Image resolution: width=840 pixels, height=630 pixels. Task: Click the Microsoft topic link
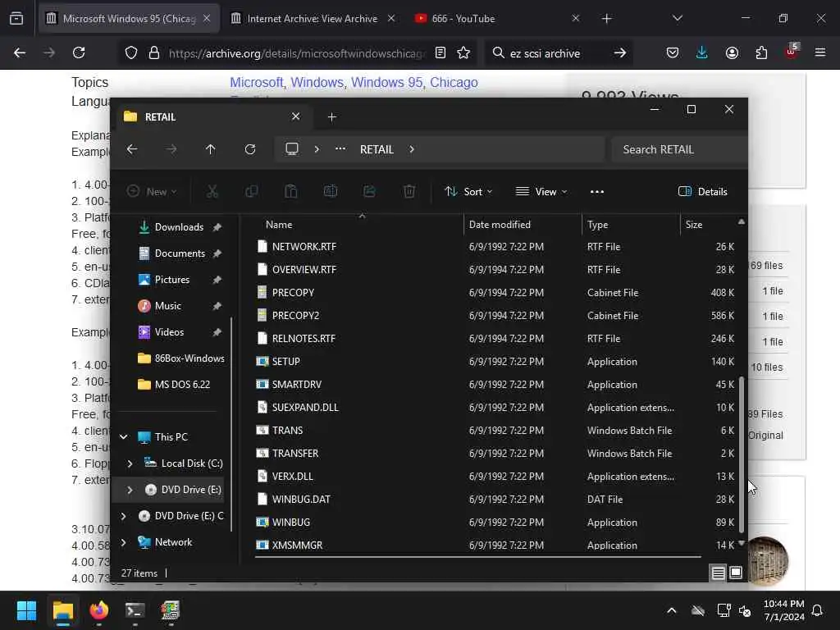(256, 83)
